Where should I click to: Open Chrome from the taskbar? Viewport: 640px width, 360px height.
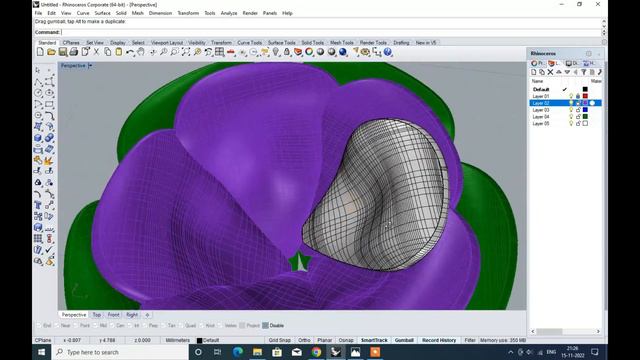tap(316, 352)
